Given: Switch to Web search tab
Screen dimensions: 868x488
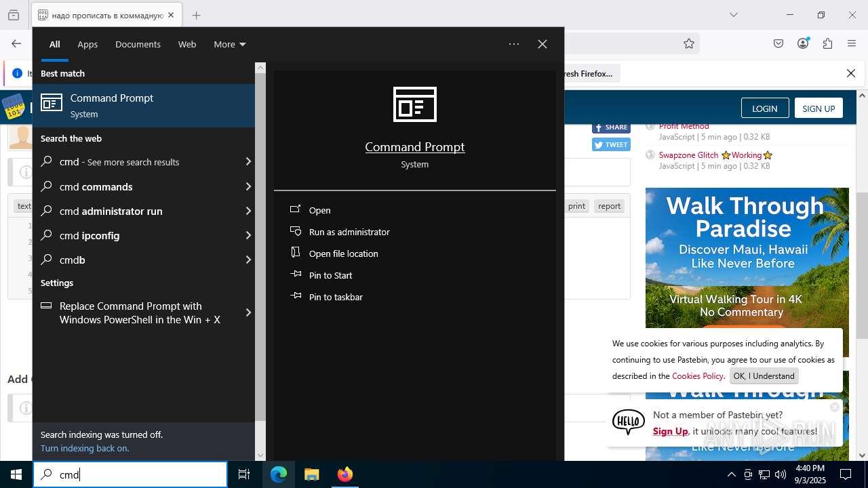Looking at the screenshot, I should coord(187,44).
